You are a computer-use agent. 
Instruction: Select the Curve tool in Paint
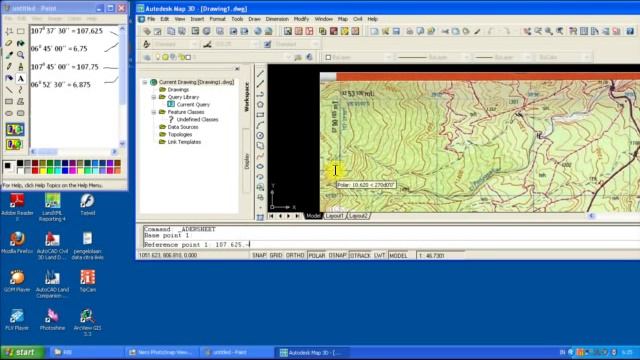(x=20, y=90)
